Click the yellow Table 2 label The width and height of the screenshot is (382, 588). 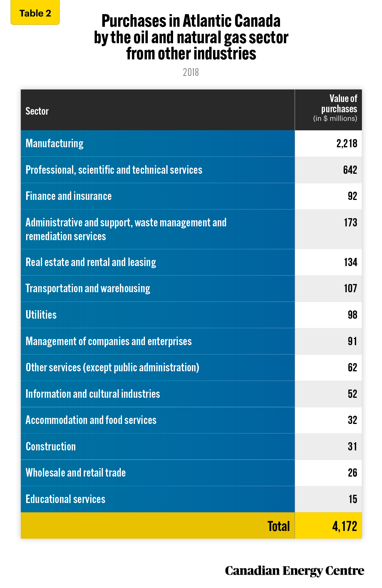(35, 13)
